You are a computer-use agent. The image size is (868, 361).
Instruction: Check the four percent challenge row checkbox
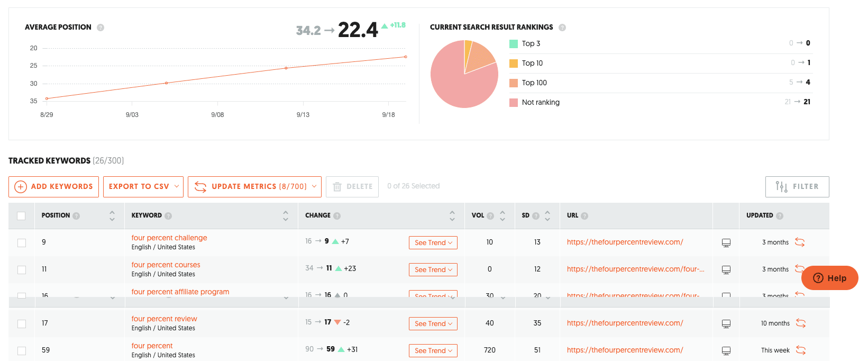click(x=22, y=243)
